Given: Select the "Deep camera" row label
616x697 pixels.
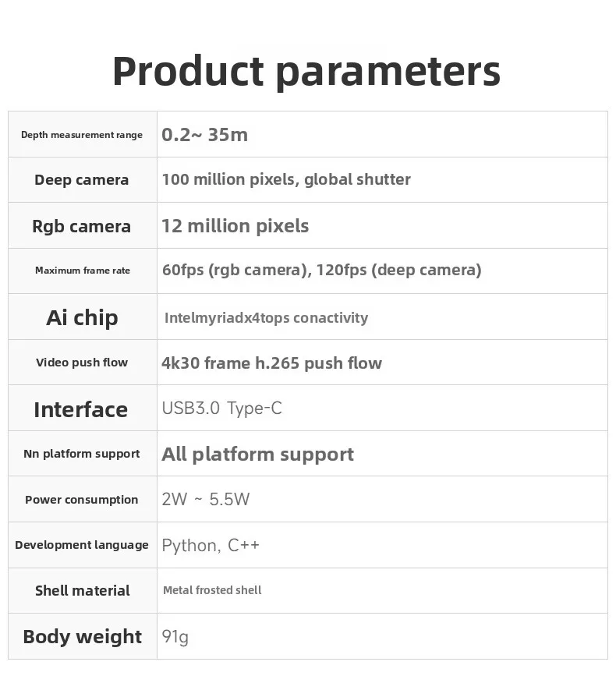Looking at the screenshot, I should click(x=82, y=180).
